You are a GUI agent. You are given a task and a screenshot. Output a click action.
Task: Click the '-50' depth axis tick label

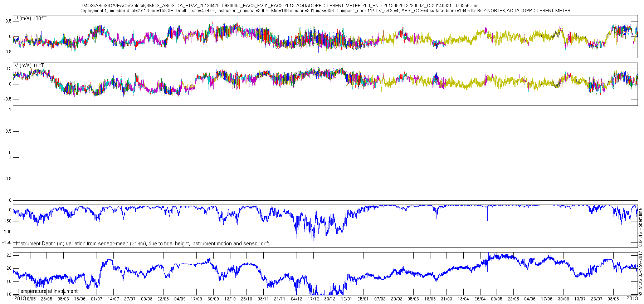(8, 221)
